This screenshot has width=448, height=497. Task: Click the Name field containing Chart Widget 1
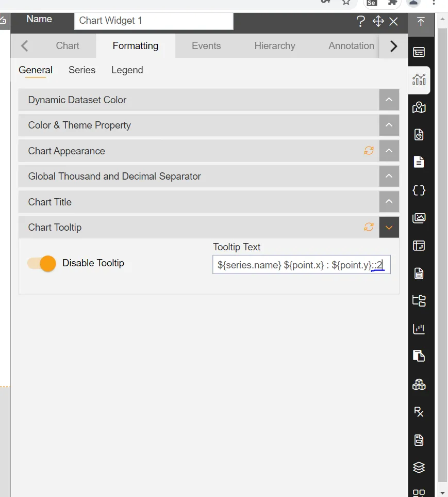154,21
